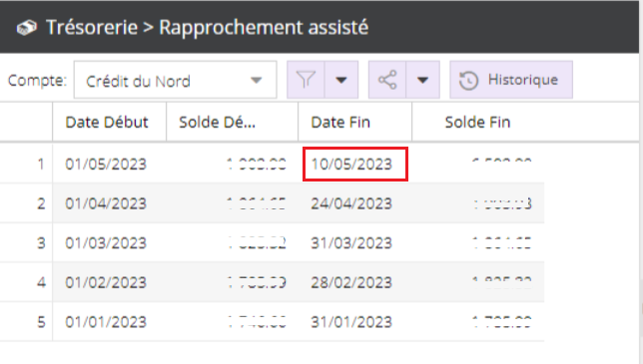Open the filter options dropdown arrow
The image size is (643, 364).
click(x=341, y=80)
